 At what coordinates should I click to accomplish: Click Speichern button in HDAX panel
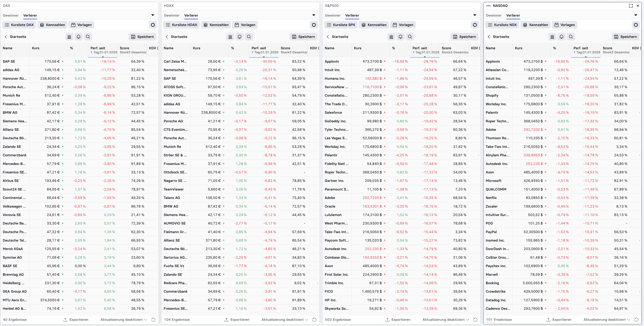[303, 37]
